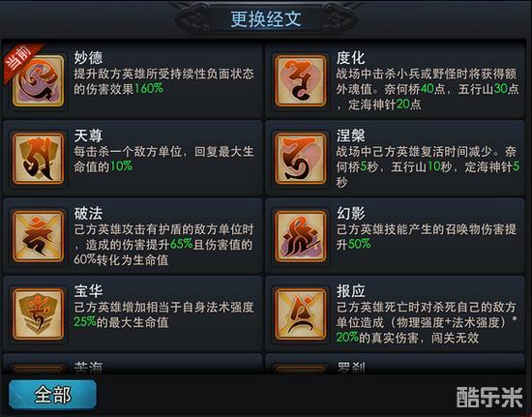The width and height of the screenshot is (532, 417).
Task: Click the 当前 current ribbon badge
Action: point(21,60)
